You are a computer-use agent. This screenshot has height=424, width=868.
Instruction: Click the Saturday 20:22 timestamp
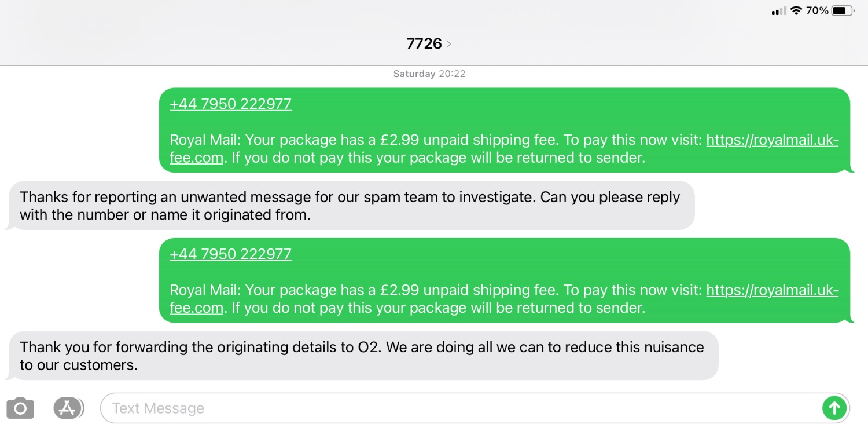click(x=429, y=74)
